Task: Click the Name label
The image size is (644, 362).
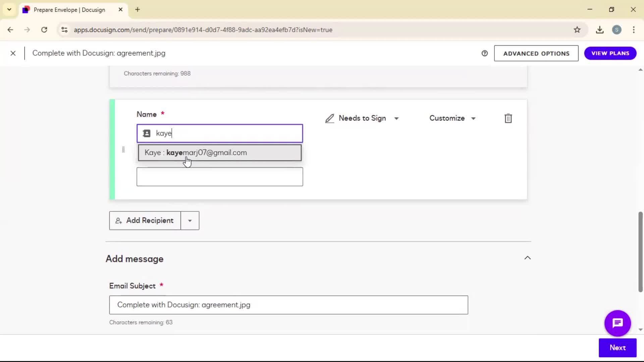Action: (x=147, y=114)
